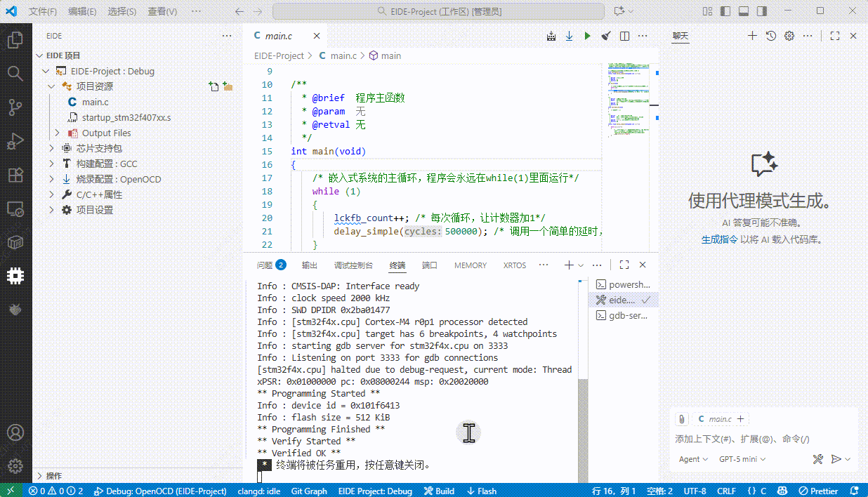
Task: Click the editor minimap code overview
Action: pyautogui.click(x=629, y=98)
